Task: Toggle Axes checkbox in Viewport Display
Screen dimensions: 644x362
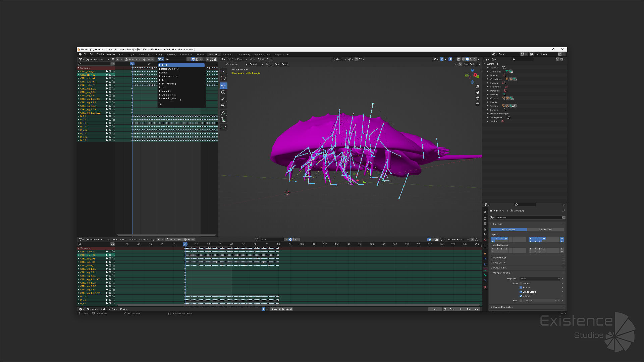Action: [x=521, y=301]
